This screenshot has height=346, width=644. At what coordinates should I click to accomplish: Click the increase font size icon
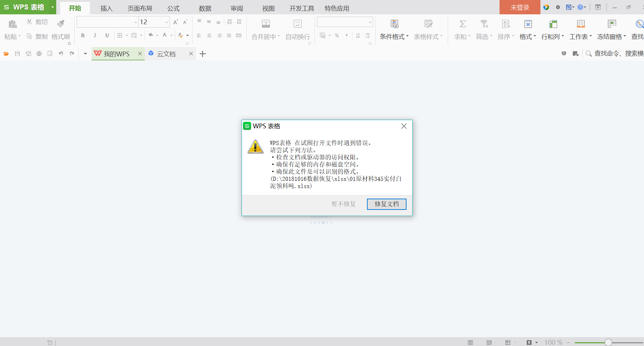[176, 22]
